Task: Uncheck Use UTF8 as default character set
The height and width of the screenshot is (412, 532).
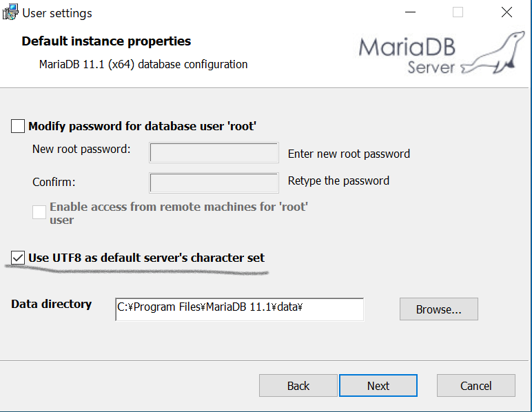Action: pos(18,258)
